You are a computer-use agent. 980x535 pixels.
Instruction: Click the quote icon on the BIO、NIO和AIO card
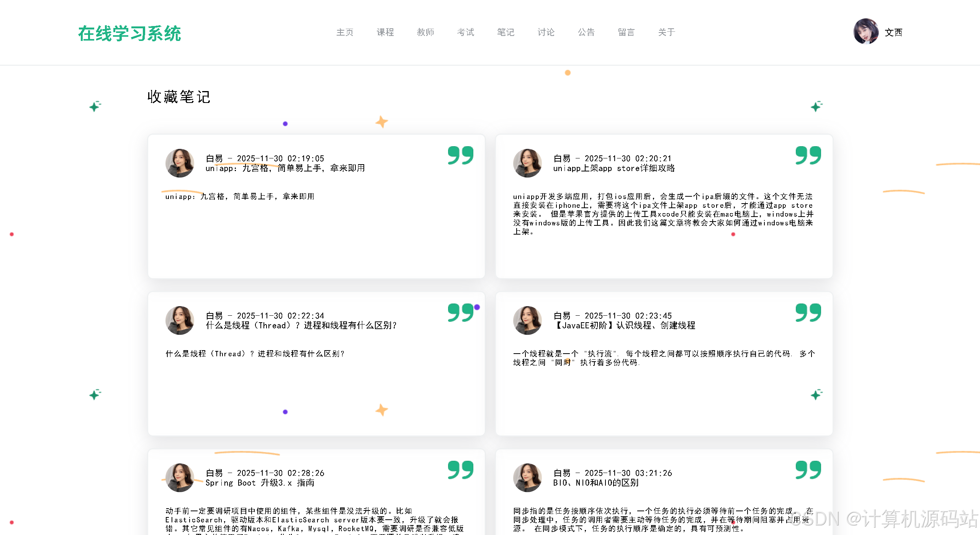808,469
